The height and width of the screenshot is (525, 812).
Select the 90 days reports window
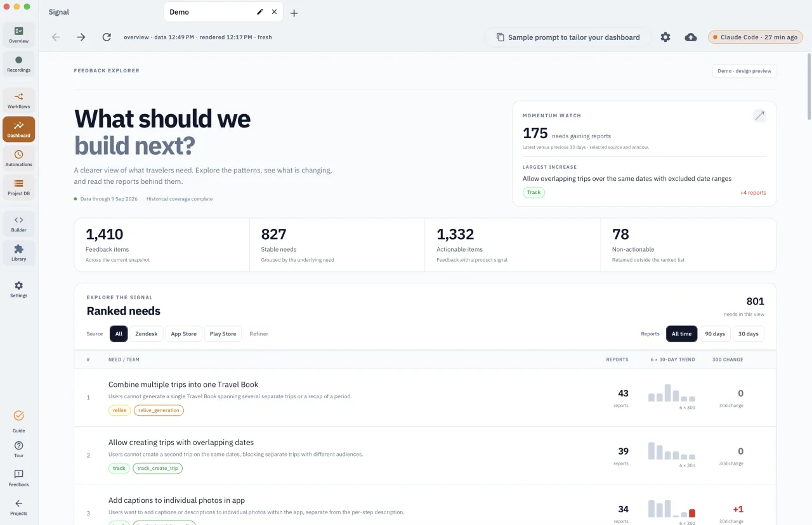point(715,334)
